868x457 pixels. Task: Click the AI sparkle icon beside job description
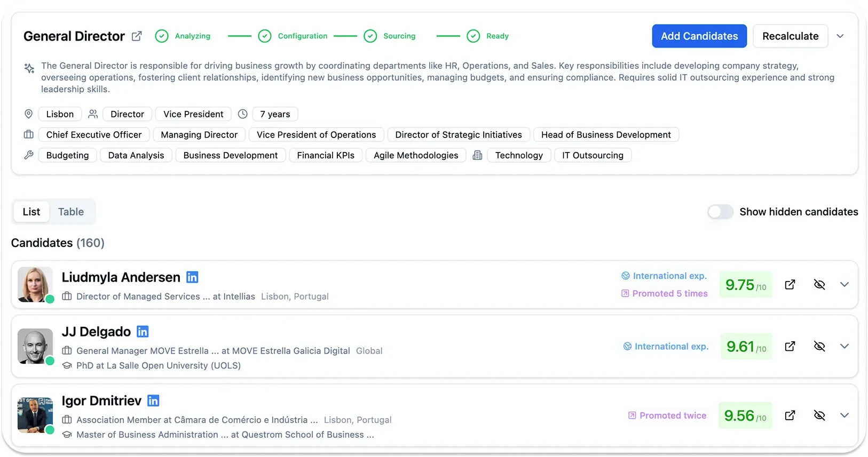coord(29,68)
